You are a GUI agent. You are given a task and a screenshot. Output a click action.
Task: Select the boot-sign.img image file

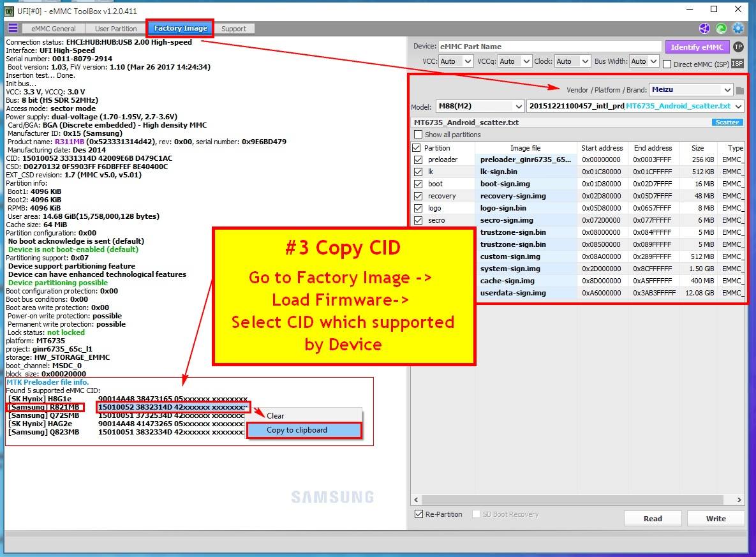(505, 184)
